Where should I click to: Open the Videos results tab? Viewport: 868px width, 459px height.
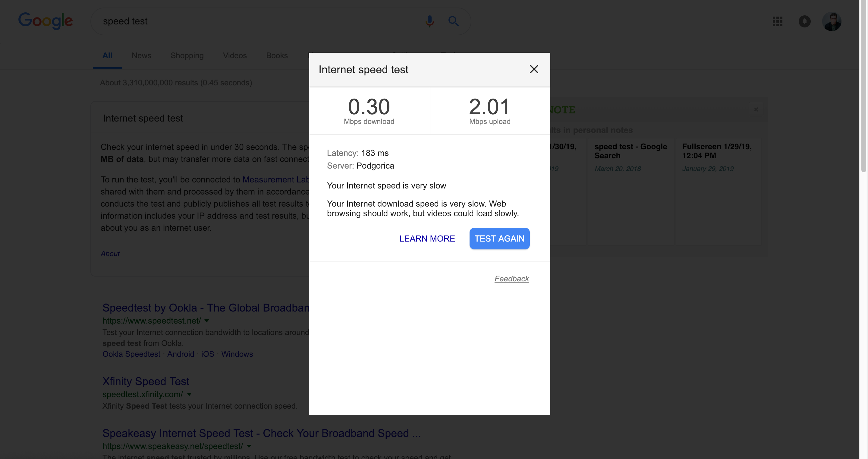[x=234, y=56]
